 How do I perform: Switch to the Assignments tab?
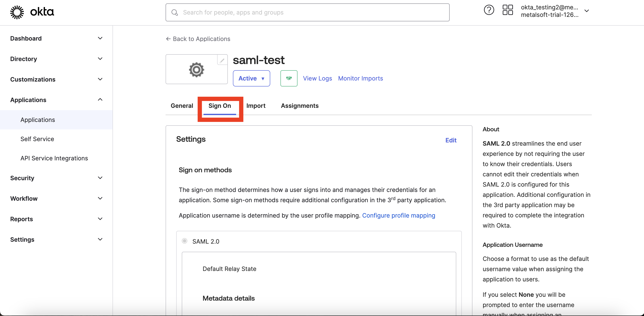tap(299, 106)
